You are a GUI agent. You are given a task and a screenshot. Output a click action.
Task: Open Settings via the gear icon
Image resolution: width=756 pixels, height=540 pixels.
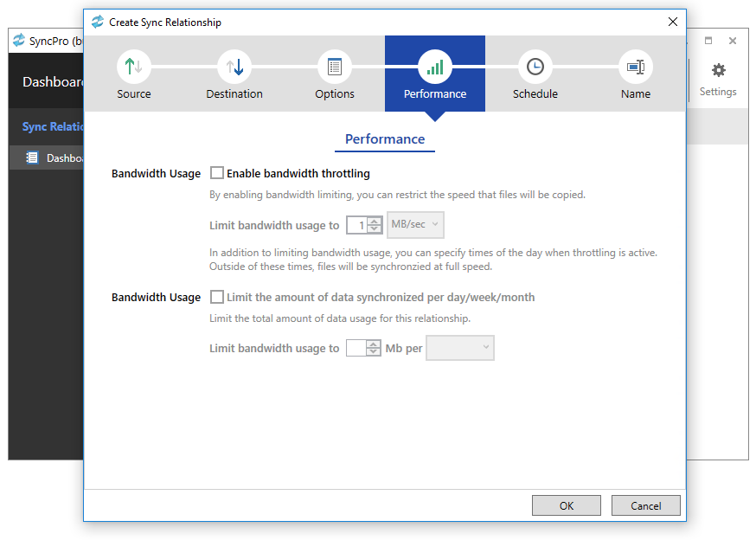(x=718, y=70)
